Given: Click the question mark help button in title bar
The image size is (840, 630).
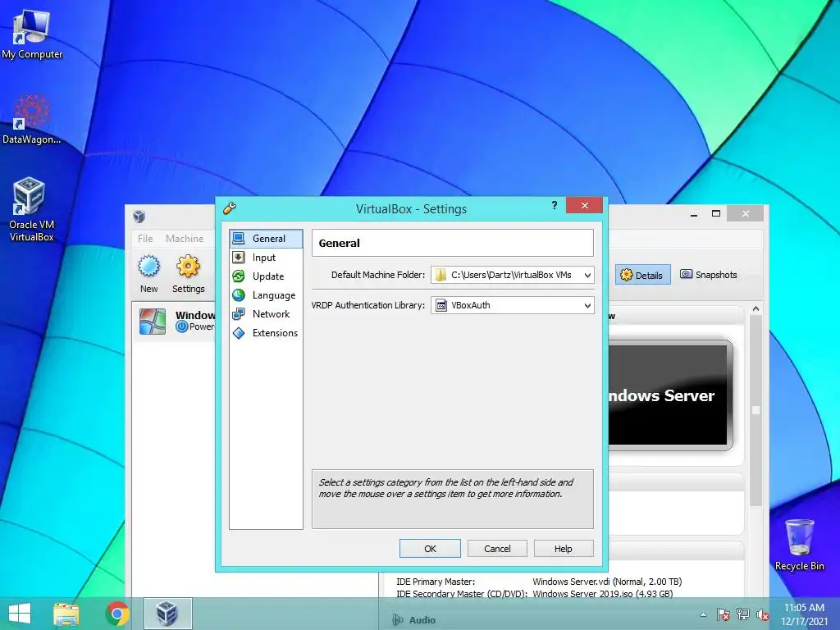Looking at the screenshot, I should coord(555,205).
